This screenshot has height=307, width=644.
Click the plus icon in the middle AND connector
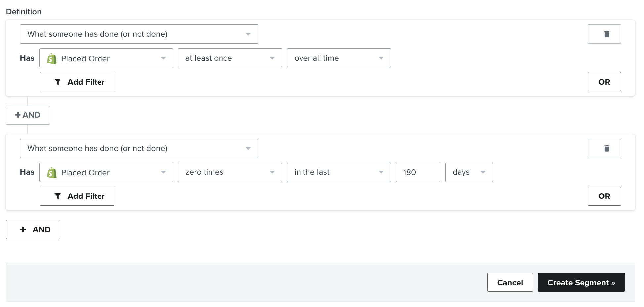point(18,115)
